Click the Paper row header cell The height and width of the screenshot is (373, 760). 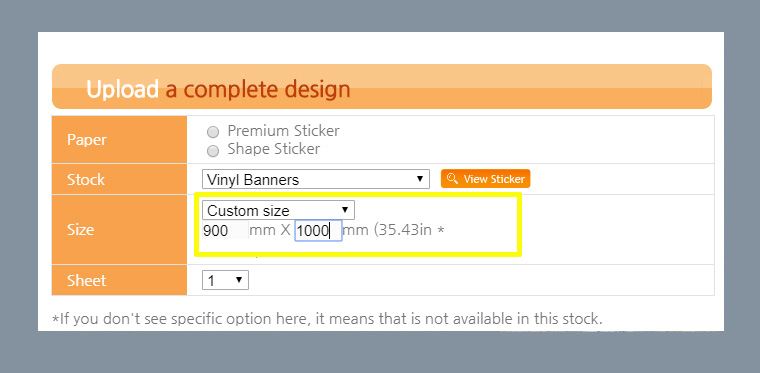pos(119,140)
